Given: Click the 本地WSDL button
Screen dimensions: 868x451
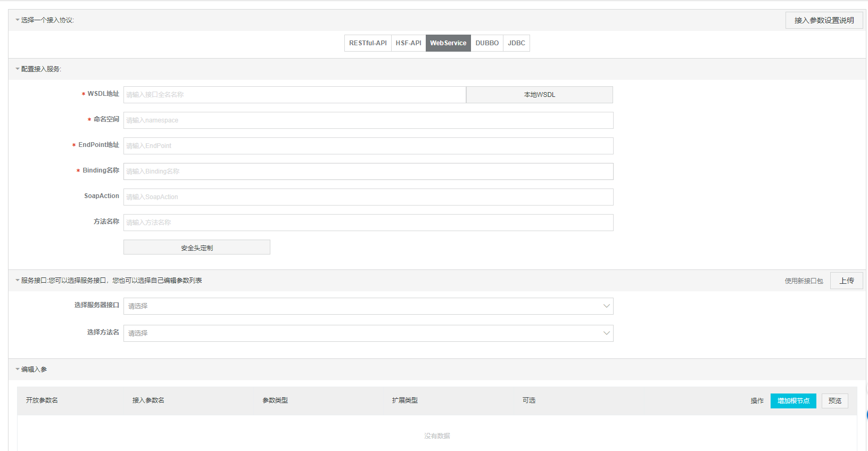Looking at the screenshot, I should coord(539,95).
